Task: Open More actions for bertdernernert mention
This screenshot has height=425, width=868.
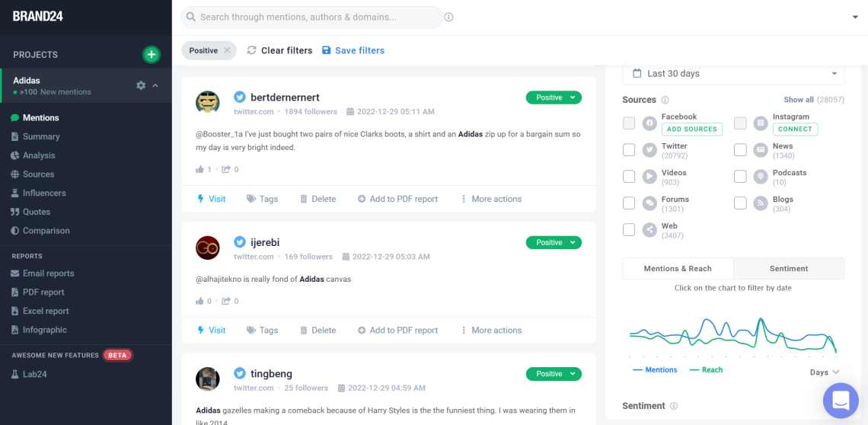Action: [x=491, y=199]
